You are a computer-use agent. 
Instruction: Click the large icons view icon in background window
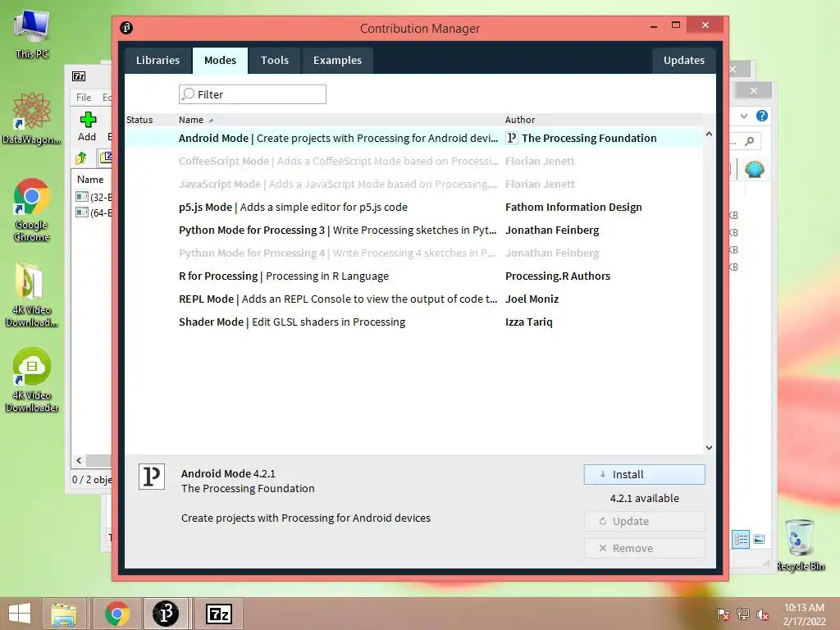759,539
